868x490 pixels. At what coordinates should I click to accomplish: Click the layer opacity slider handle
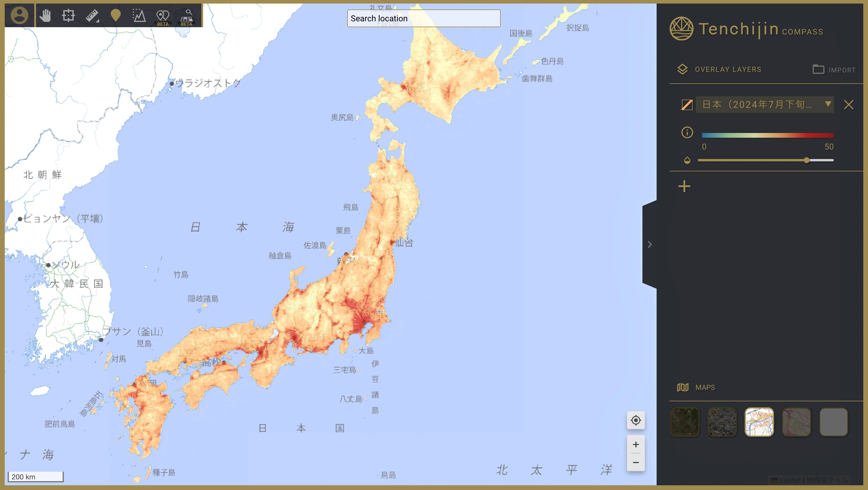coord(806,160)
